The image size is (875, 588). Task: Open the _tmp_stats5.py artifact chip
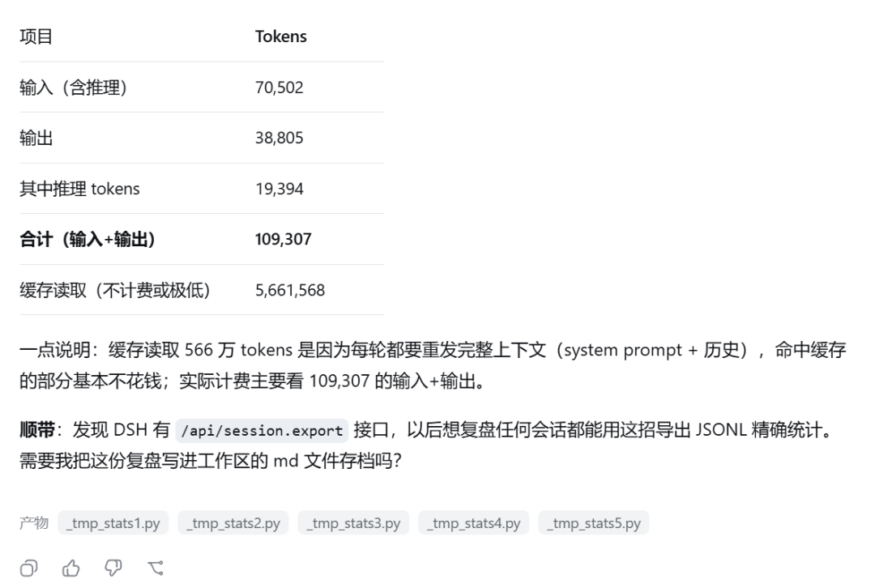[x=594, y=522]
